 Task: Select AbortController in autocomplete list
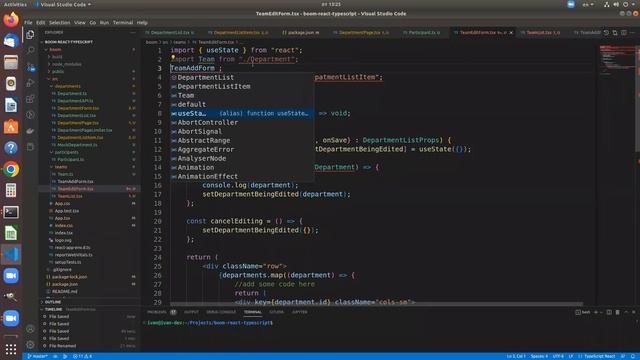coord(242,122)
